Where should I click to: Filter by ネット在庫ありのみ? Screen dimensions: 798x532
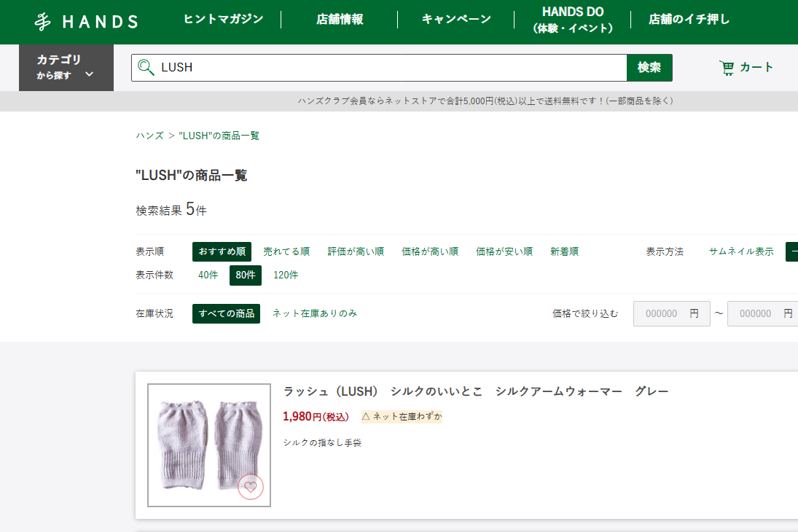pos(315,313)
